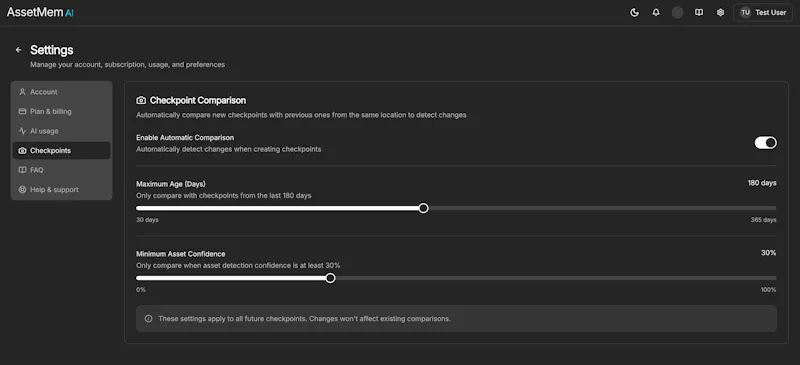Click the camera icon beside Checkpoint Comparison heading
The height and width of the screenshot is (365, 800).
141,101
